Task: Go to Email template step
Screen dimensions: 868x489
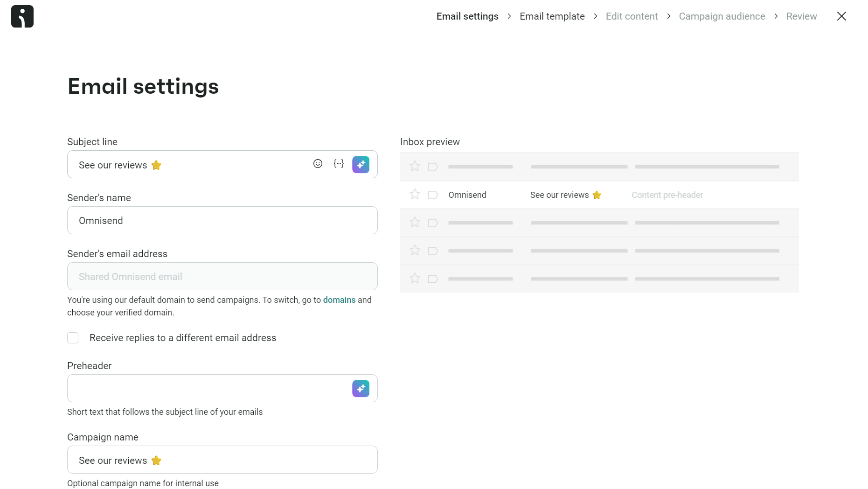Action: click(x=552, y=16)
